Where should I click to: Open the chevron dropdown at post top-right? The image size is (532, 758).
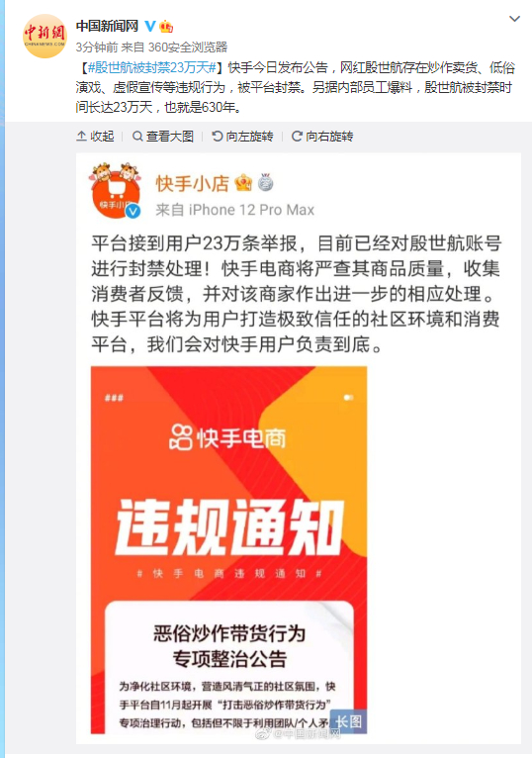point(514,19)
